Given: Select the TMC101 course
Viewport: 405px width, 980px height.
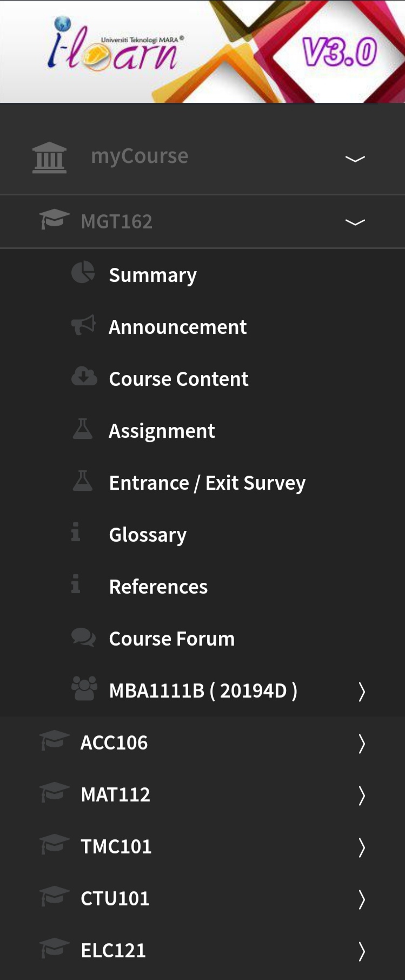Looking at the screenshot, I should (116, 846).
